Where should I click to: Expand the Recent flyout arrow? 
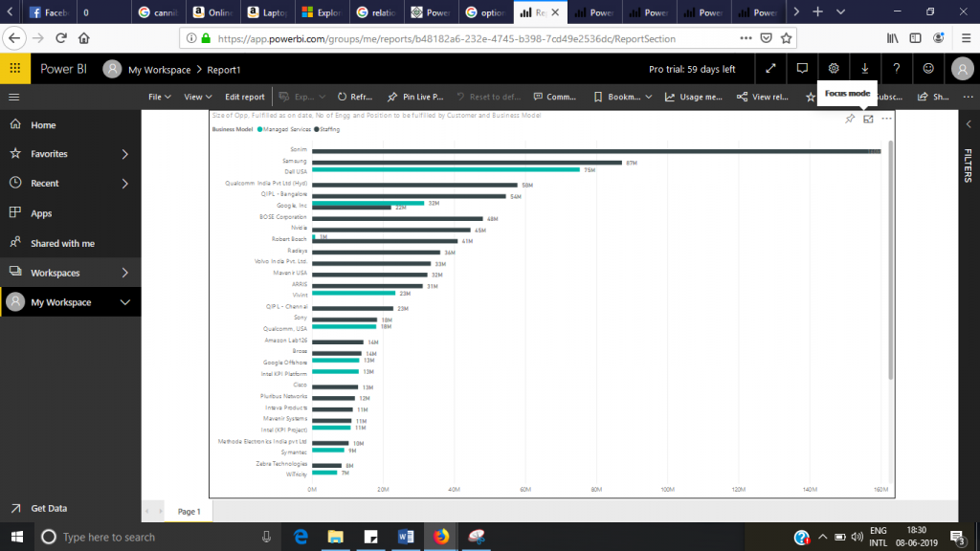(125, 184)
